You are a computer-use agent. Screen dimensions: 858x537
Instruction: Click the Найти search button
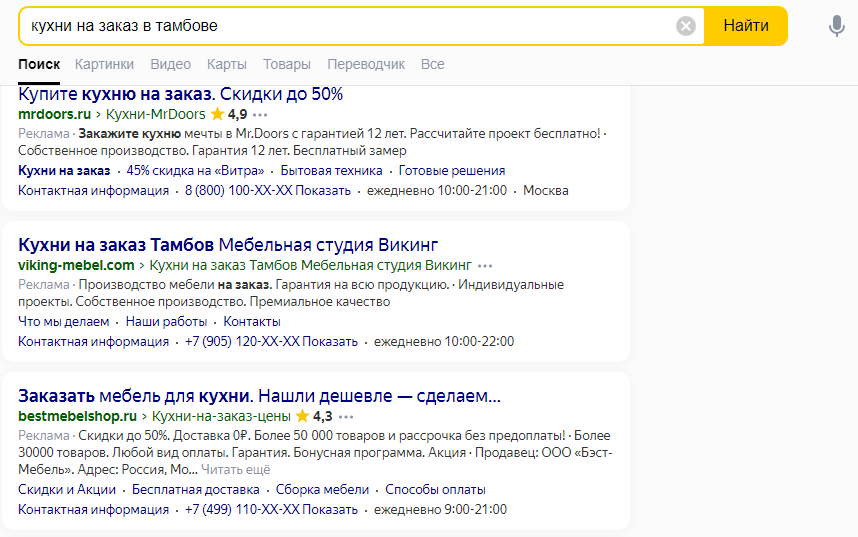pyautogui.click(x=746, y=26)
